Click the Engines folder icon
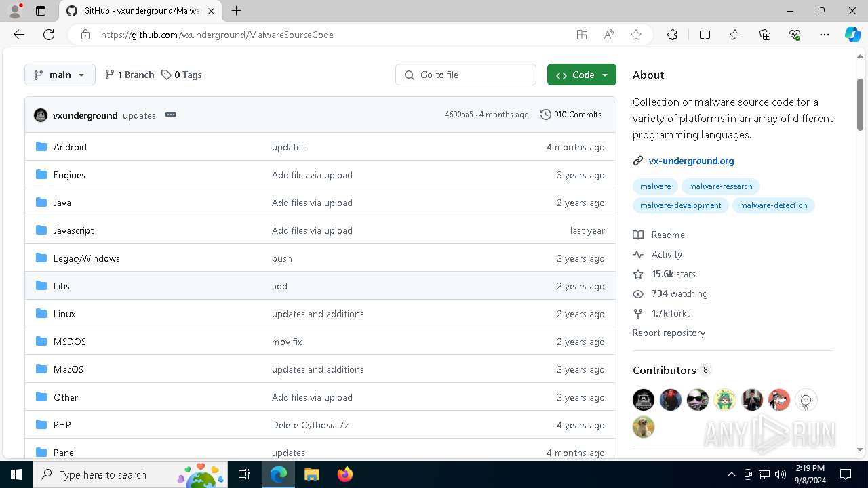This screenshot has height=488, width=868. [x=41, y=174]
